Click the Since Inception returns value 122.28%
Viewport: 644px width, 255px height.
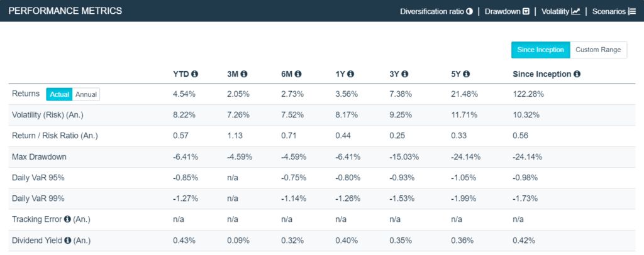click(528, 94)
